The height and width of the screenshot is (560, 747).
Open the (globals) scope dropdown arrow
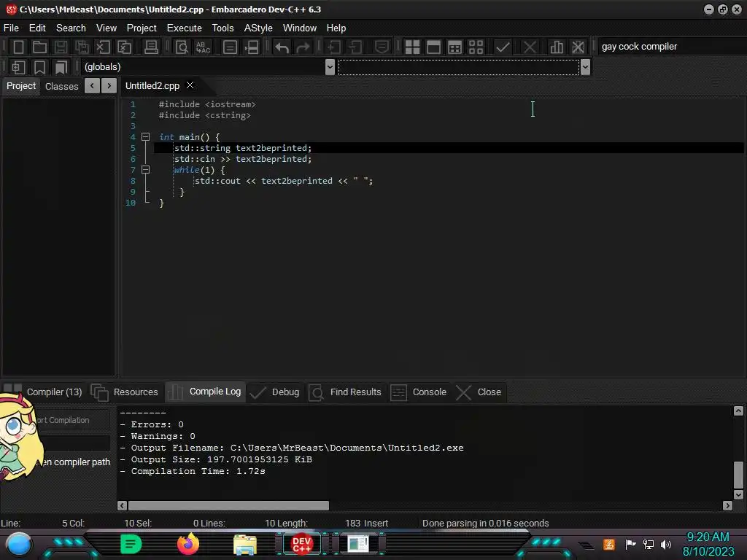pyautogui.click(x=330, y=67)
